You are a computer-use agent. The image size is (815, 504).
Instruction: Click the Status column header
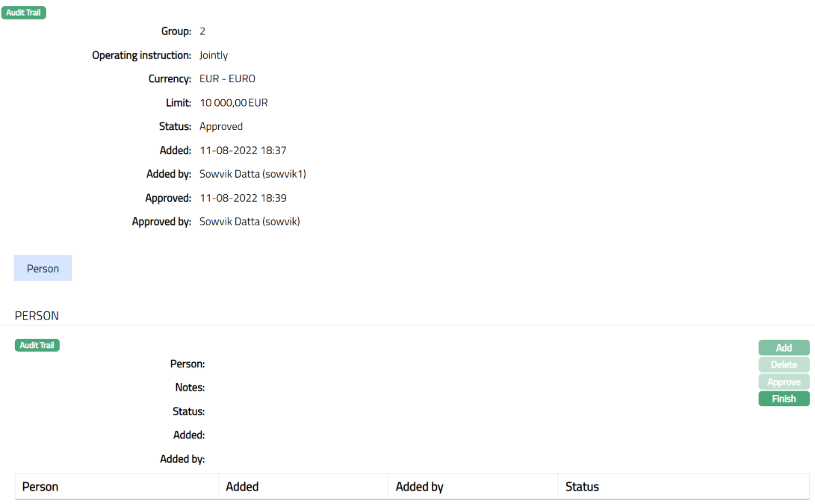pos(582,487)
